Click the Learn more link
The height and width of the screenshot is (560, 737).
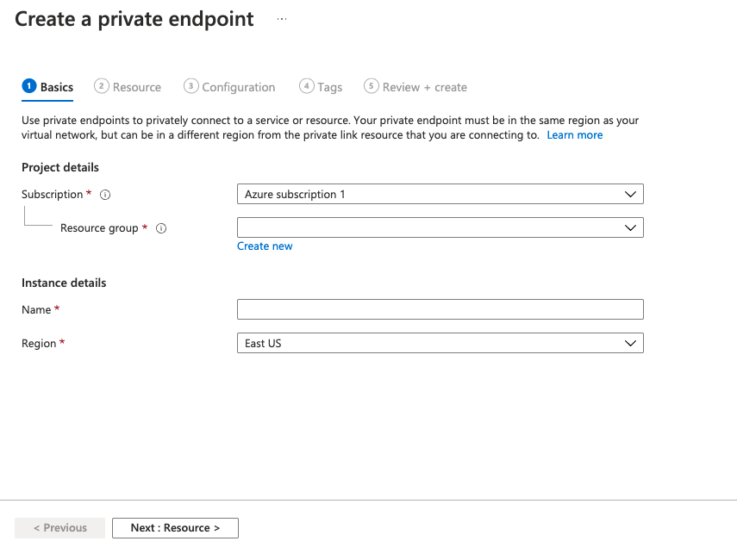(x=574, y=135)
